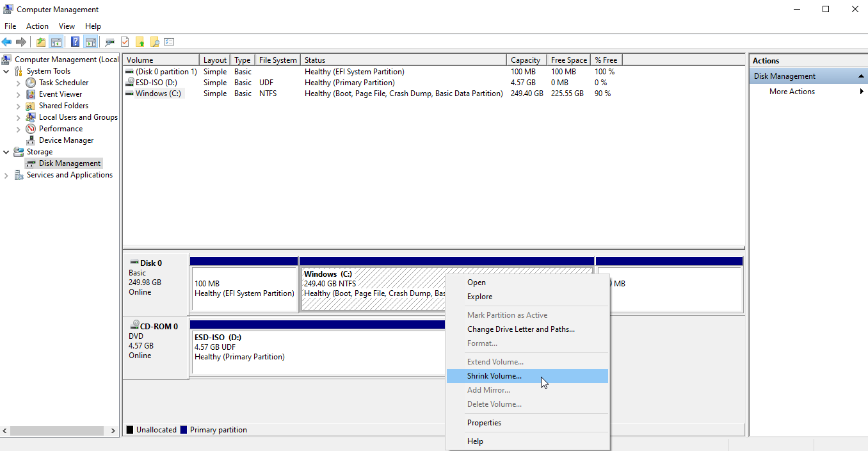Collapse the System Tools node arrow

pos(6,71)
